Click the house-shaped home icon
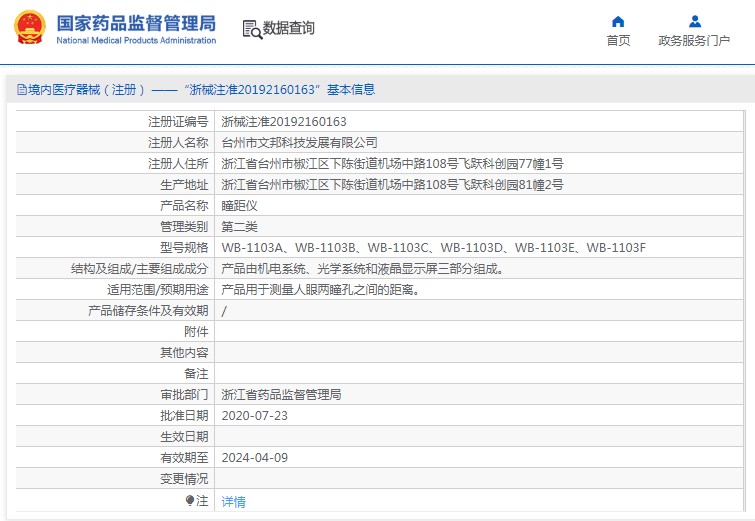Screen dimensions: 755x521 (x=618, y=21)
